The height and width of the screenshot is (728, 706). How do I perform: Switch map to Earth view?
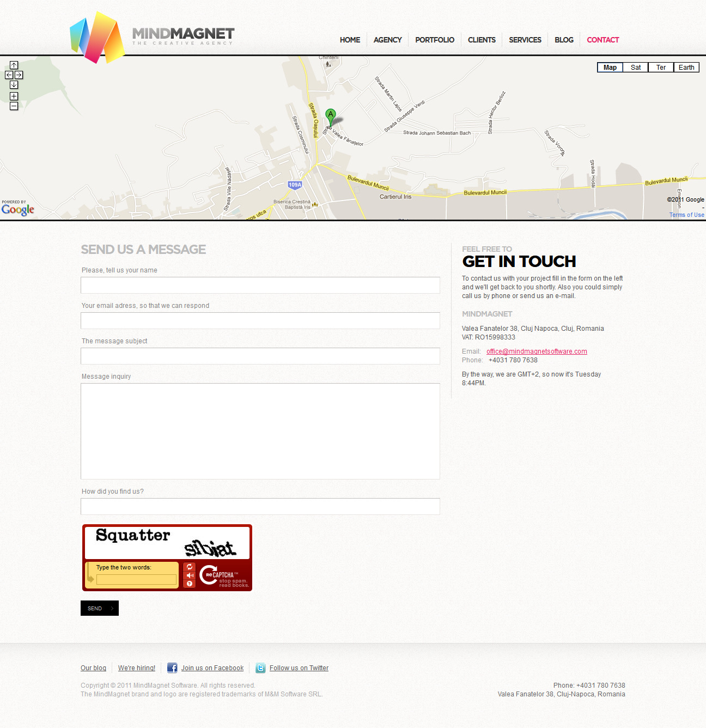(x=686, y=68)
